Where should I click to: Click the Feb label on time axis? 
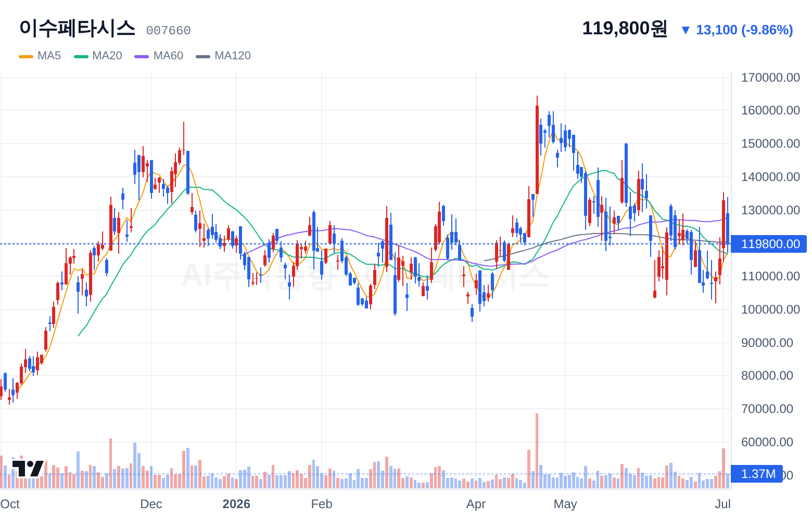click(322, 504)
